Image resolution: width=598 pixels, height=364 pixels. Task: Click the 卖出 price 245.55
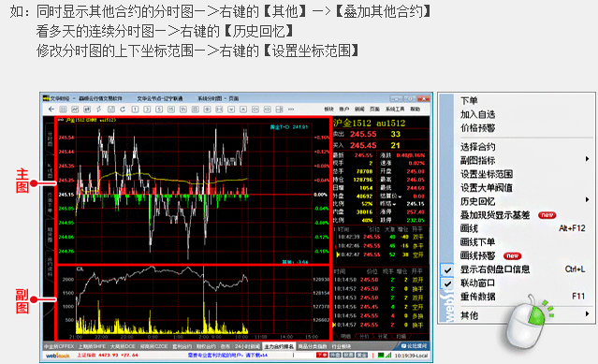tap(363, 134)
